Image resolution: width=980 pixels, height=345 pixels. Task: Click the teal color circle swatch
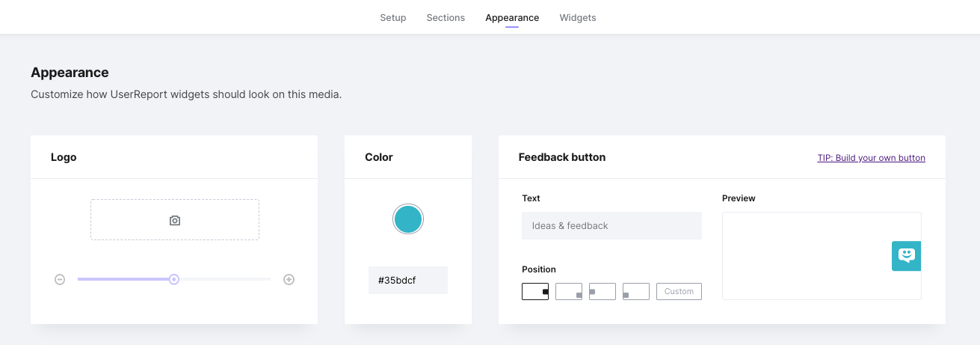pos(408,219)
